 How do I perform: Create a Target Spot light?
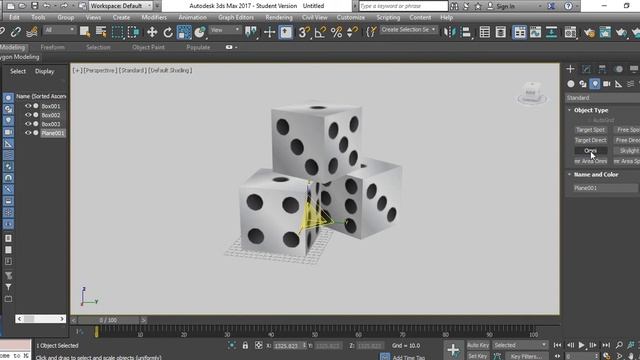(590, 130)
